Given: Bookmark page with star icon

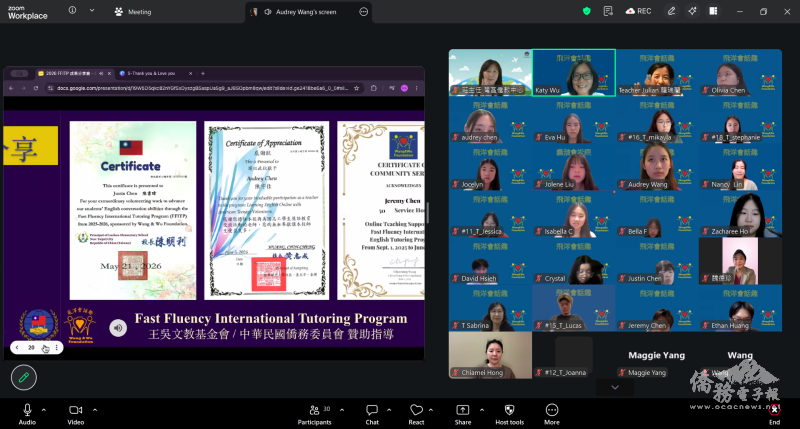Looking at the screenshot, I should pos(356,88).
